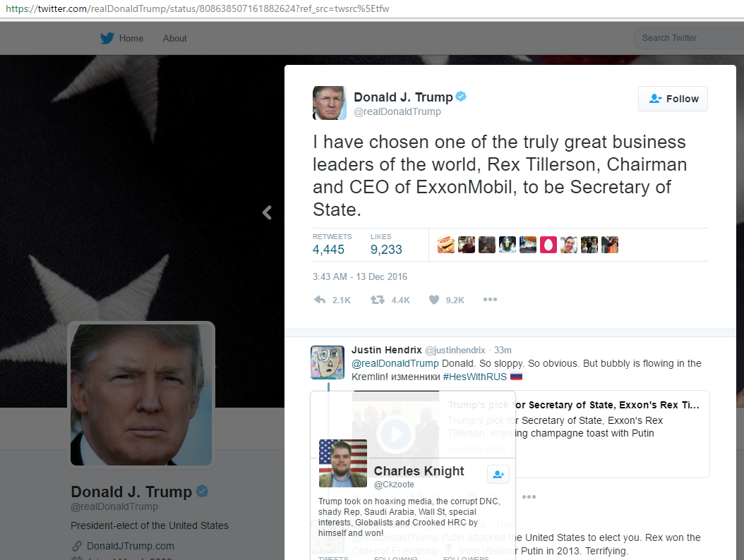Reply to the Rex Tillerson tweet
The image size is (744, 560).
(x=320, y=300)
